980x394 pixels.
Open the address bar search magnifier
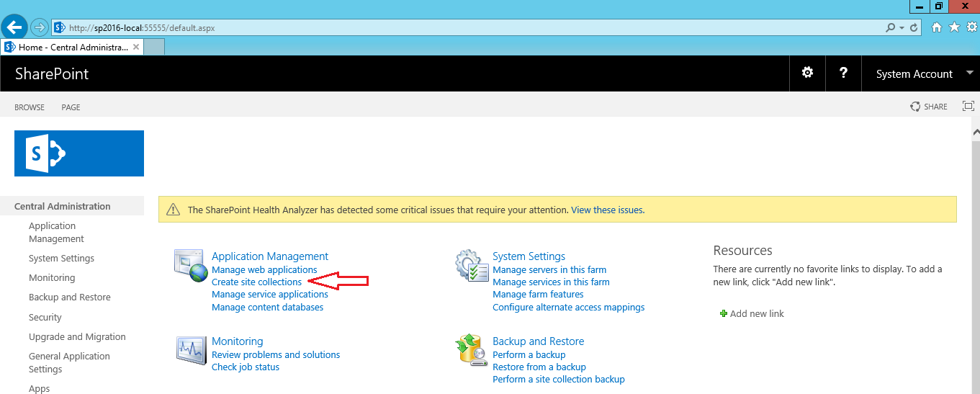click(x=891, y=28)
